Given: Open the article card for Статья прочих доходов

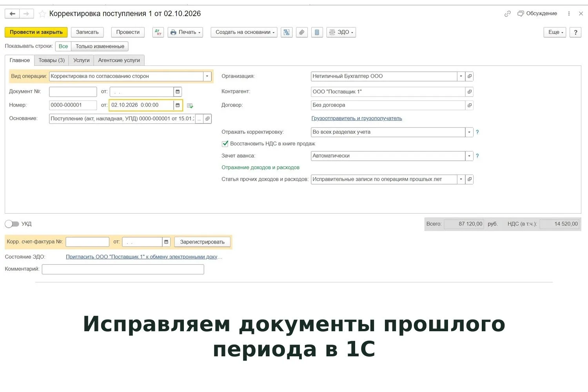Looking at the screenshot, I should pos(469,179).
